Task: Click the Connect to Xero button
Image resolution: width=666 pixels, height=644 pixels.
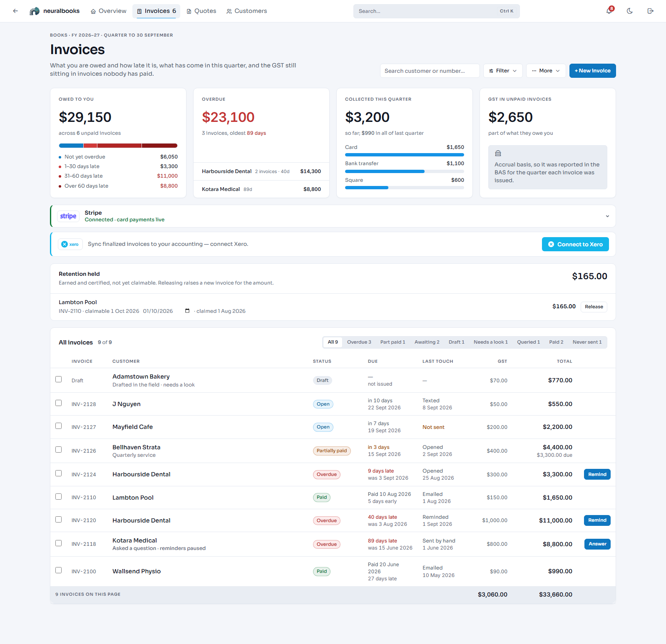Action: (575, 244)
